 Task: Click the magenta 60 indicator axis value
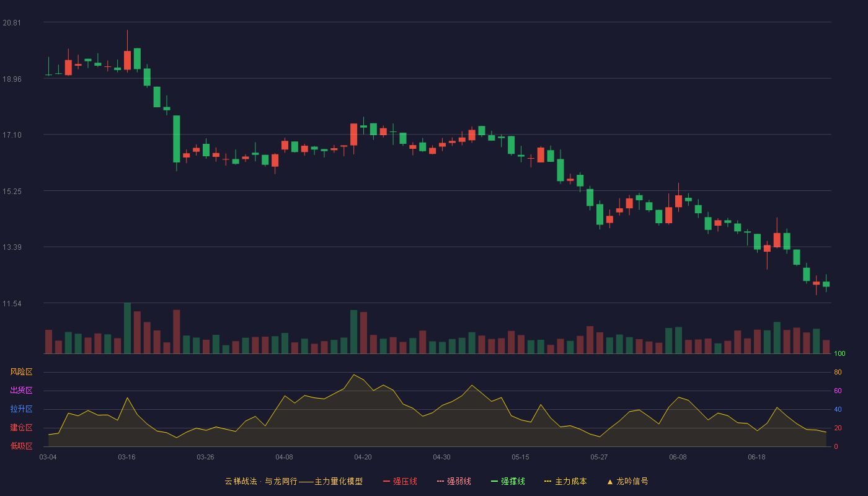tap(838, 391)
